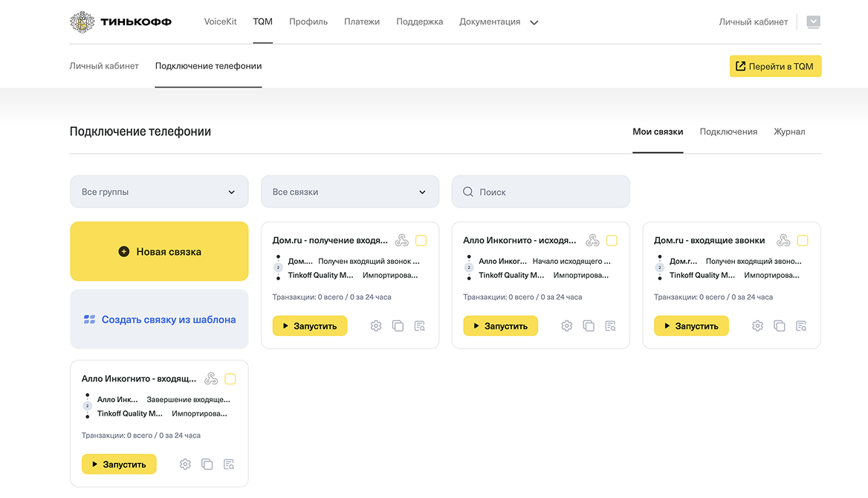Open the Документация menu chevron
The width and height of the screenshot is (868, 498).
click(534, 22)
